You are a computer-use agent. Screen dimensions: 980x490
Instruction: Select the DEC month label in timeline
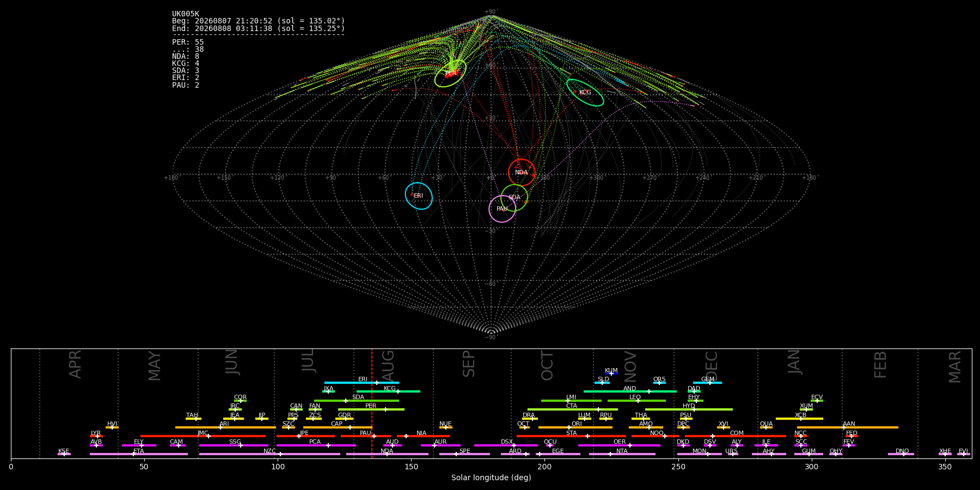click(x=712, y=365)
